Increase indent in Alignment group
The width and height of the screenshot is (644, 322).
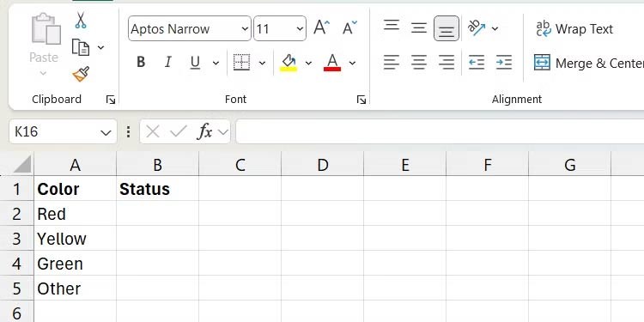(503, 63)
